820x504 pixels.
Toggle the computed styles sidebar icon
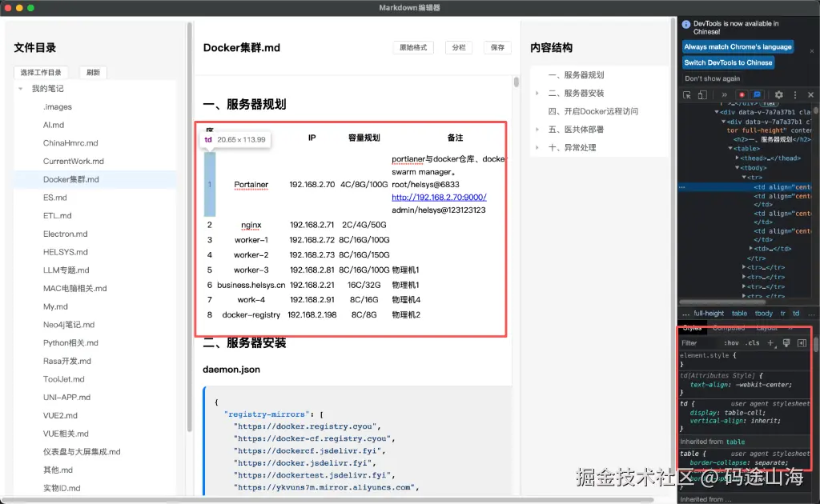click(802, 343)
